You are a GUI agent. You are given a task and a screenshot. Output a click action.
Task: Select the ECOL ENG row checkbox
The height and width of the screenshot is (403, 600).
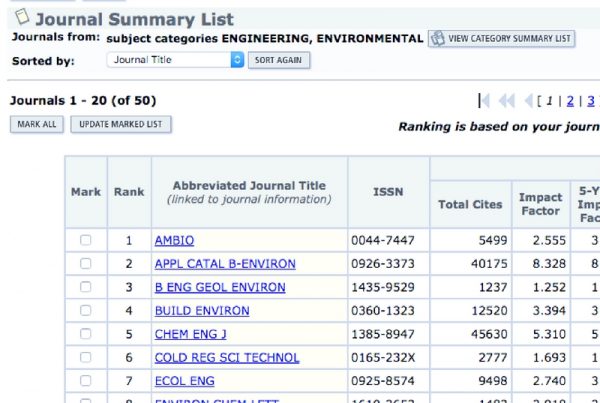tap(85, 381)
